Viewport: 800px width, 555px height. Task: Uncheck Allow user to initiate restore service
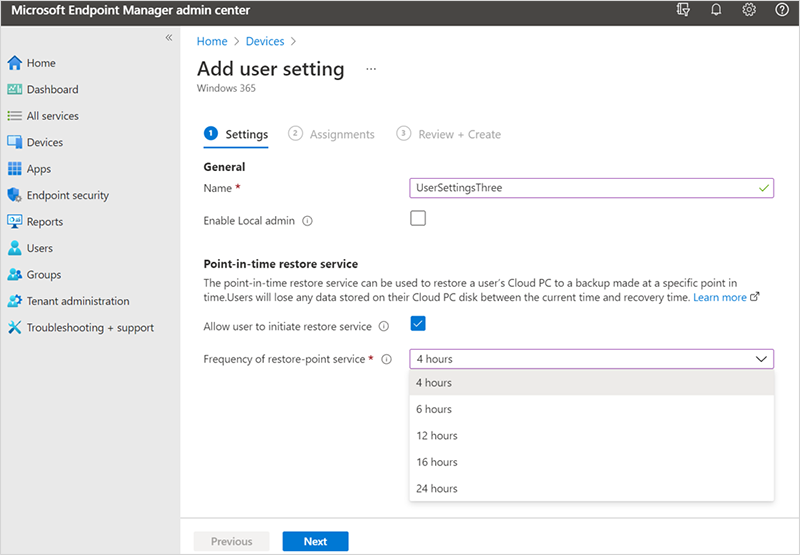coord(418,323)
